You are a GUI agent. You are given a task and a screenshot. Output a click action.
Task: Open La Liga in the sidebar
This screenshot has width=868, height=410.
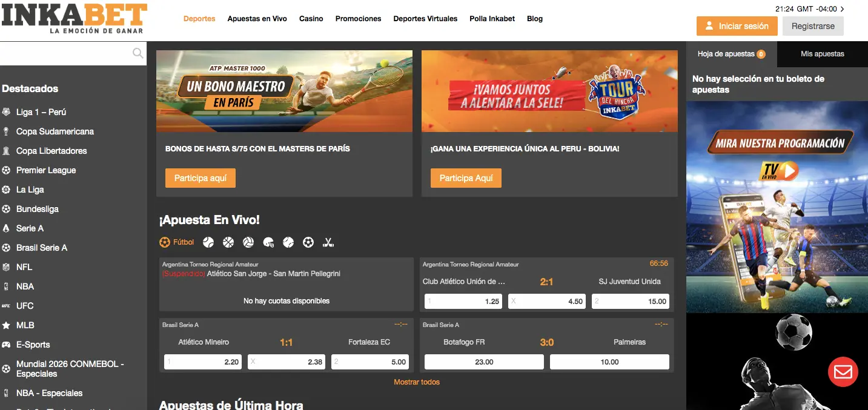30,190
